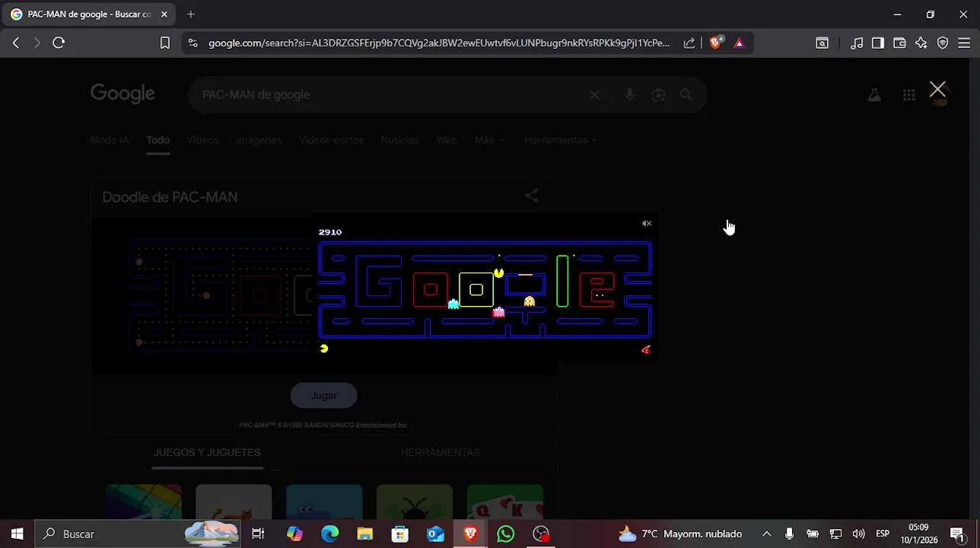This screenshot has width=980, height=548.
Task: Go back to the previous page
Action: pos(16,43)
